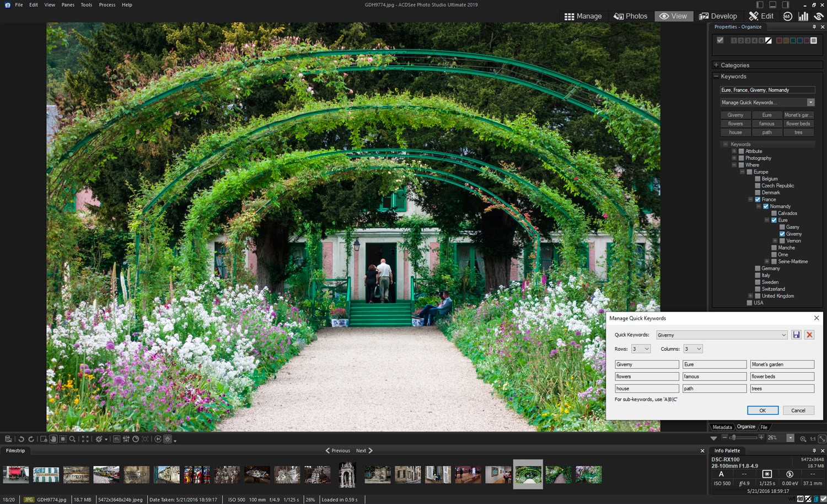Image resolution: width=827 pixels, height=504 pixels.
Task: Toggle the checkmark tag in Properties panel
Action: point(721,40)
